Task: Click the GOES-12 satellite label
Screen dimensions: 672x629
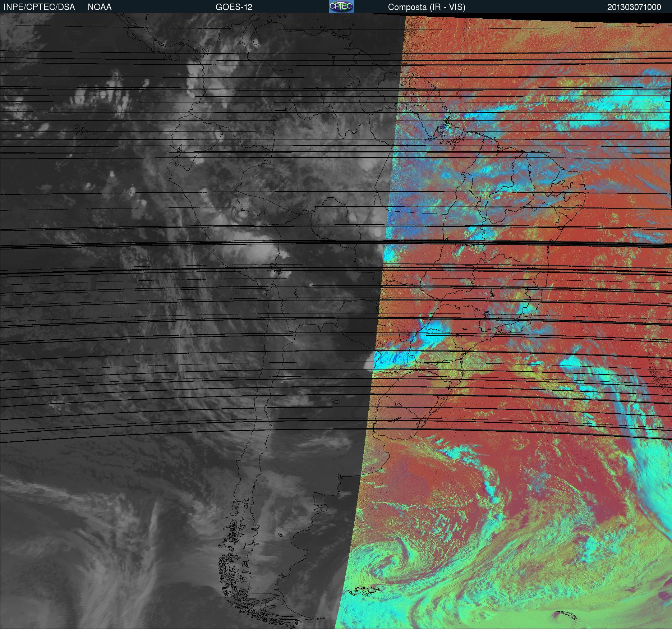Action: click(x=234, y=7)
